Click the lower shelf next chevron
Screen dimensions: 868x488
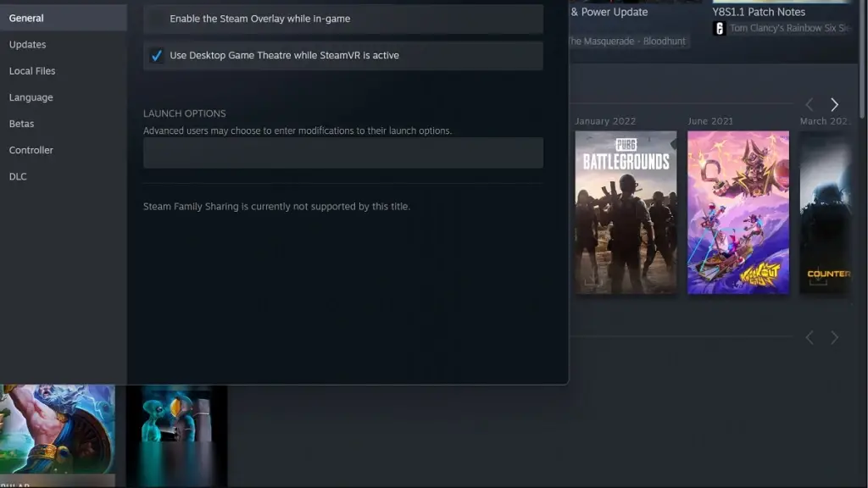tap(834, 337)
